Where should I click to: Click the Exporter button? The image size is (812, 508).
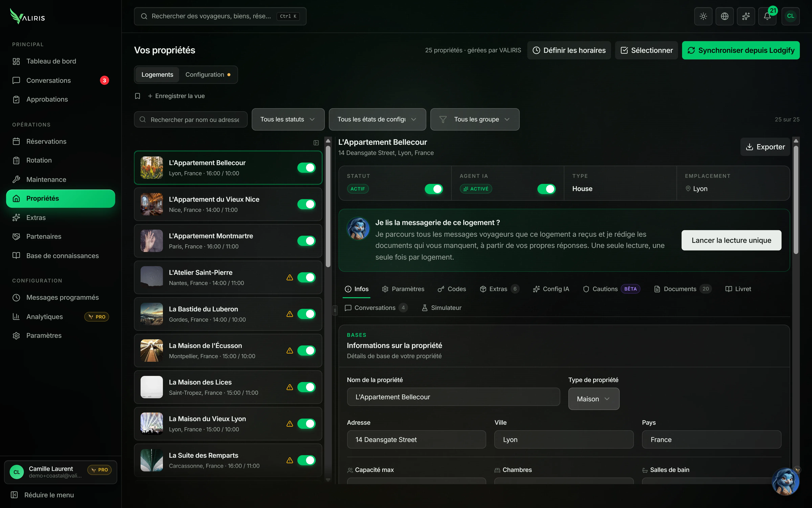click(x=765, y=147)
